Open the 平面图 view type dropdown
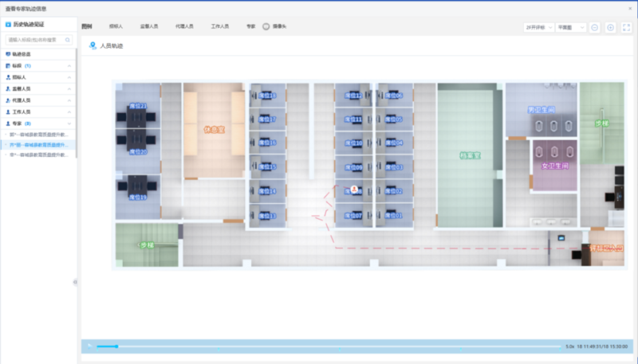638x364 pixels. coord(570,27)
